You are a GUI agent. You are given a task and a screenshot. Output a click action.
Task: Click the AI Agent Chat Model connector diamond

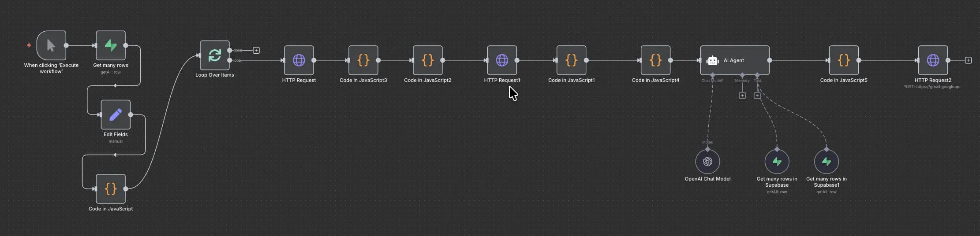713,75
